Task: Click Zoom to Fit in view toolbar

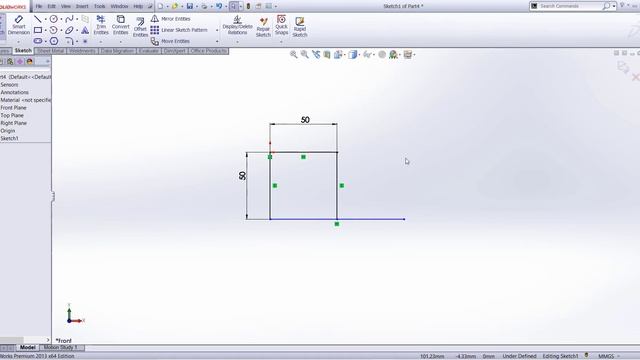Action: point(293,54)
